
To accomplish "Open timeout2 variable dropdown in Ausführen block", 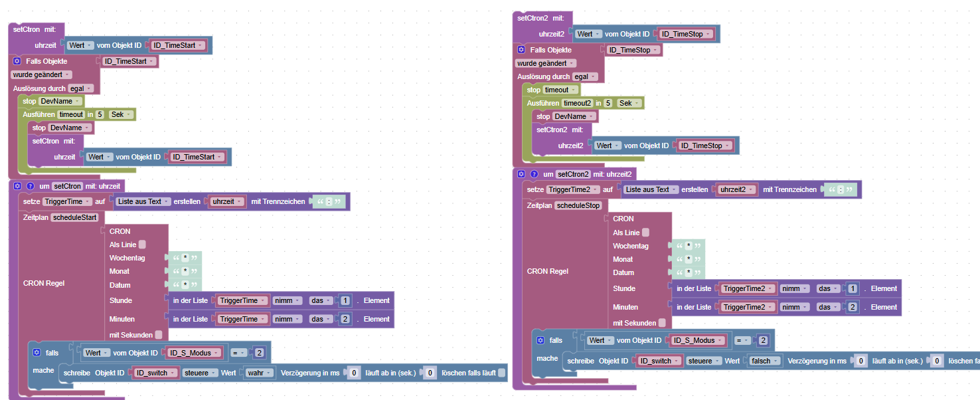I will click(578, 103).
